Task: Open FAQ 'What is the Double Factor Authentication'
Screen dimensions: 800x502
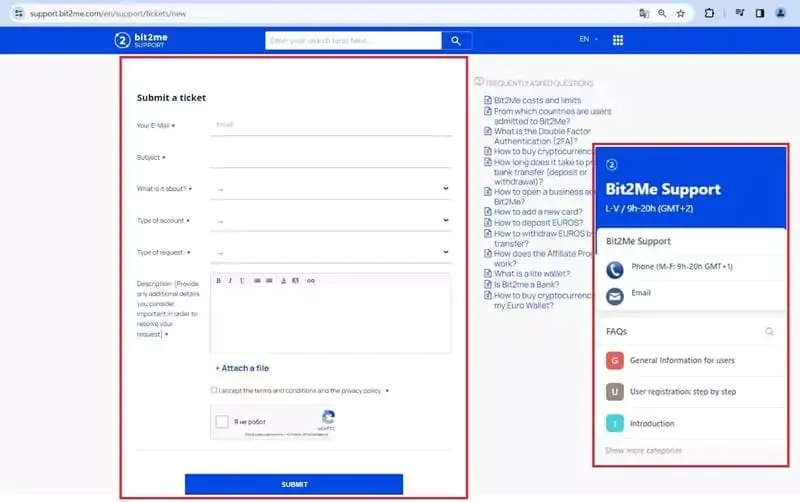Action: point(542,136)
